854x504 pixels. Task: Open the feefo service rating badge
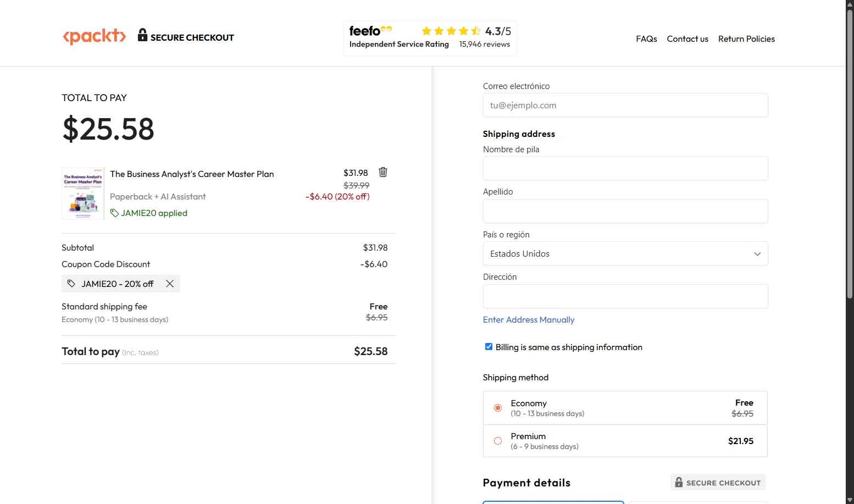(430, 38)
